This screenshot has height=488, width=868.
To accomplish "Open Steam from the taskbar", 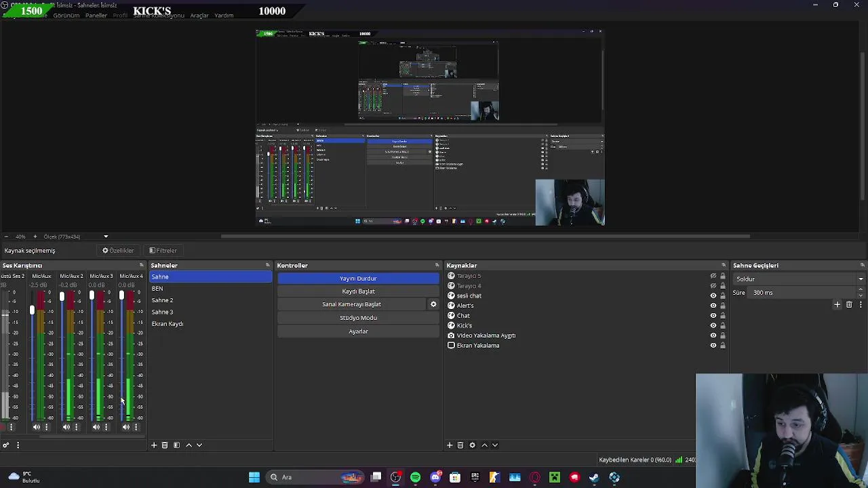I will (x=594, y=477).
